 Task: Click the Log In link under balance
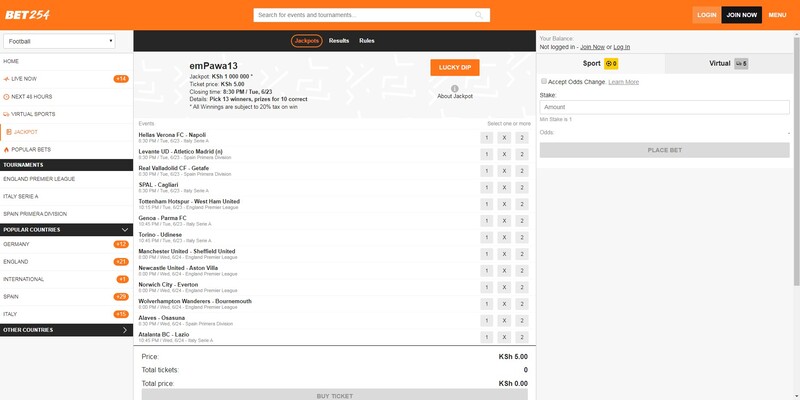pyautogui.click(x=621, y=47)
